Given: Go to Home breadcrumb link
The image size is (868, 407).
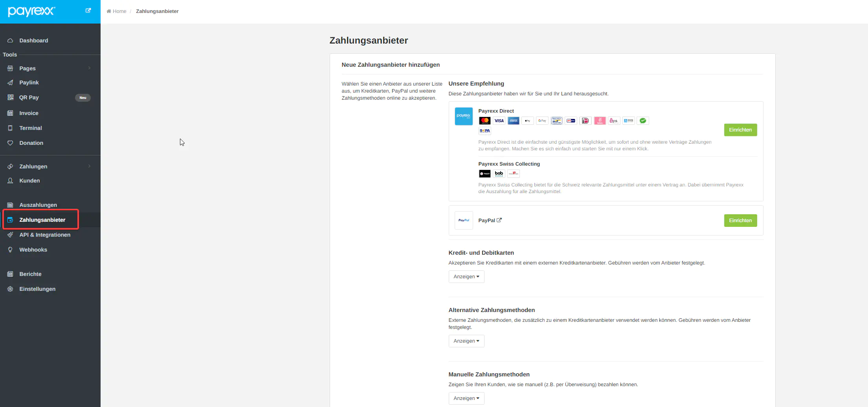Looking at the screenshot, I should (119, 11).
